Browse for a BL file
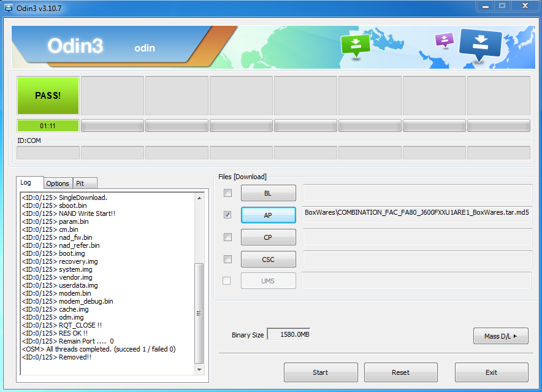 [268, 193]
